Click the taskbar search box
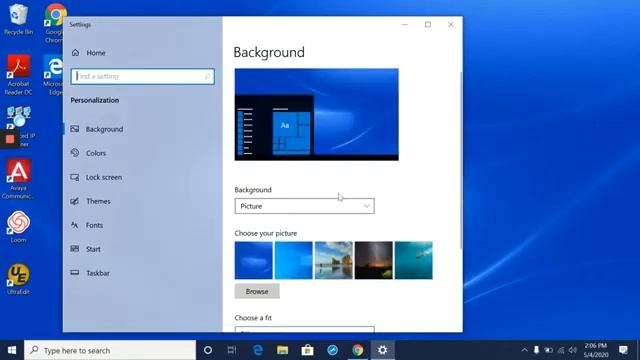Viewport: 640px width, 360px height. click(110, 350)
